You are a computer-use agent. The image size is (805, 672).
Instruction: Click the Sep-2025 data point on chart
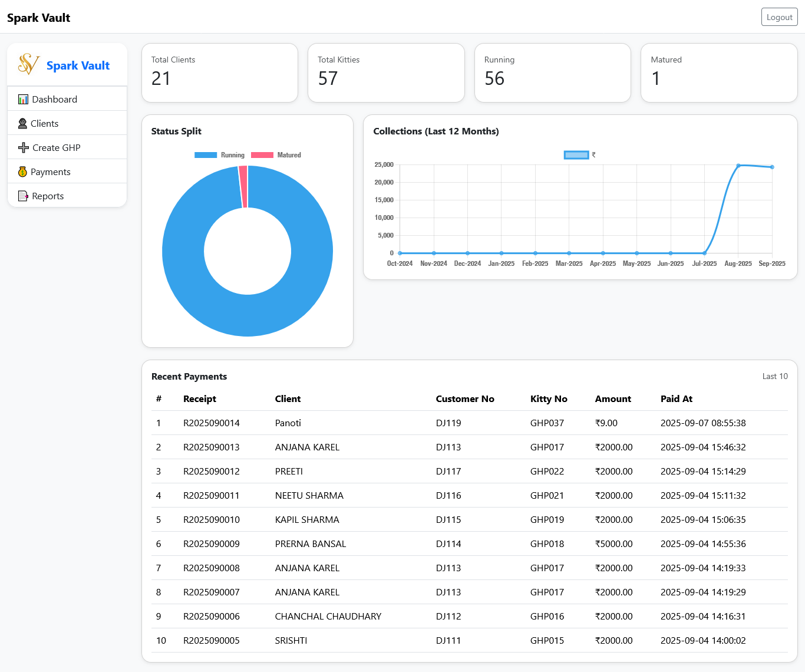tap(772, 167)
